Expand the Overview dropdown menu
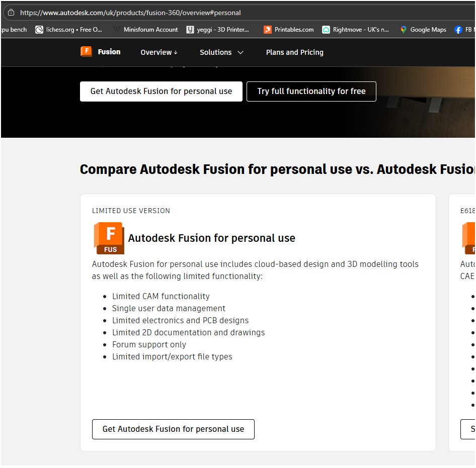476x468 pixels. (159, 52)
